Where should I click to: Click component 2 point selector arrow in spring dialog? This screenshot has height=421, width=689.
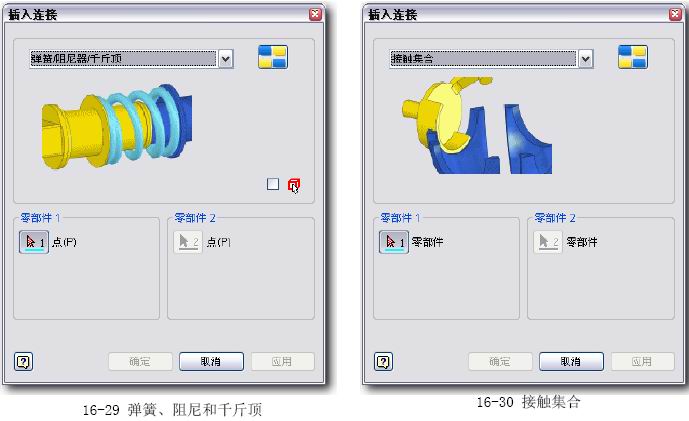click(x=188, y=242)
